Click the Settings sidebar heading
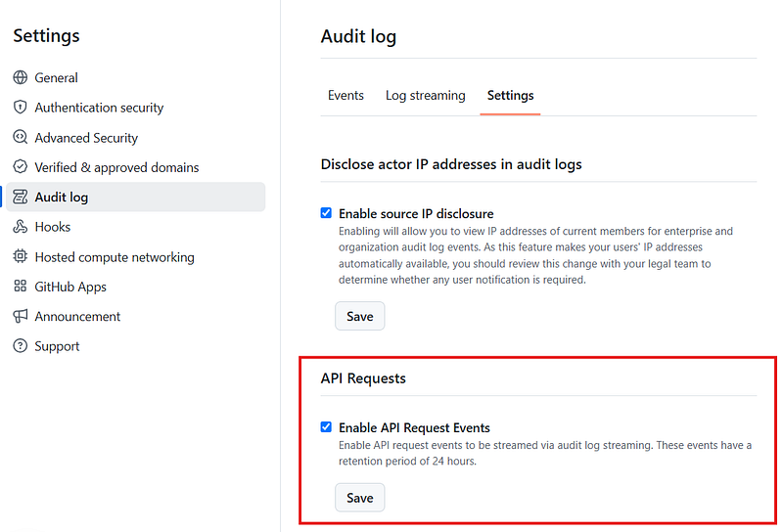 click(x=46, y=36)
